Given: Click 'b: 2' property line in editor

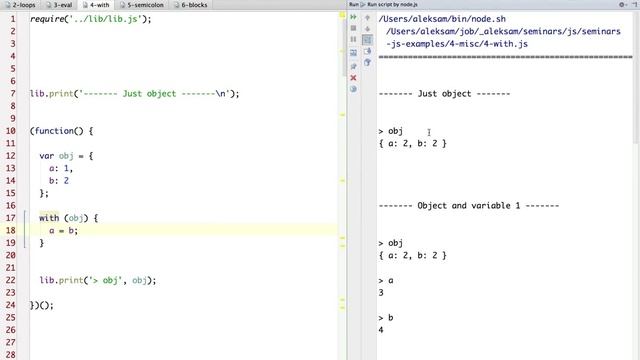Looking at the screenshot, I should click(x=59, y=181).
